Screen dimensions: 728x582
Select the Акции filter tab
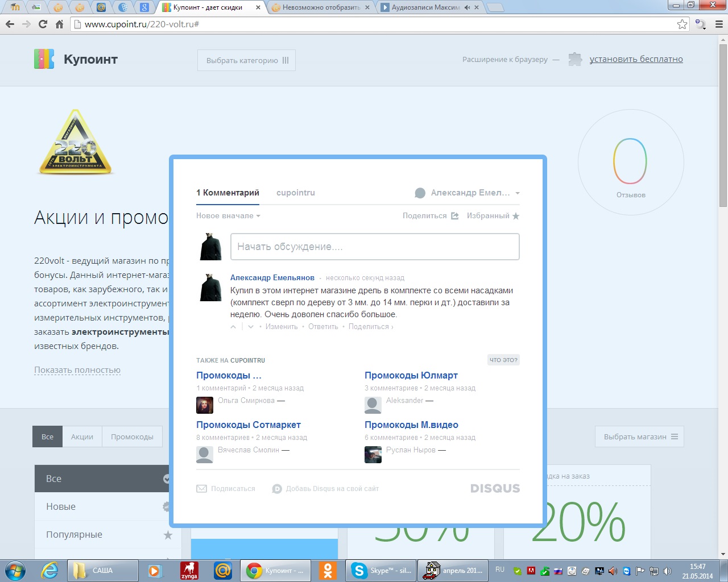pos(82,436)
